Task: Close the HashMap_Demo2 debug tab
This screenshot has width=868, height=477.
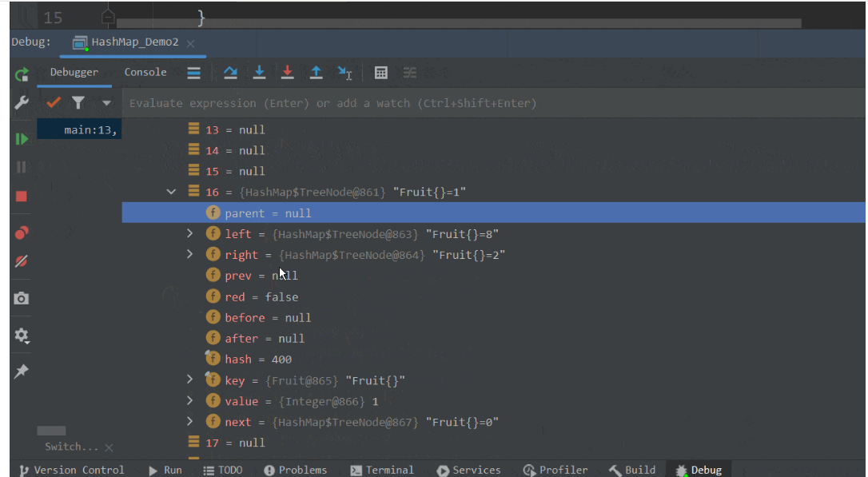Action: [x=190, y=43]
